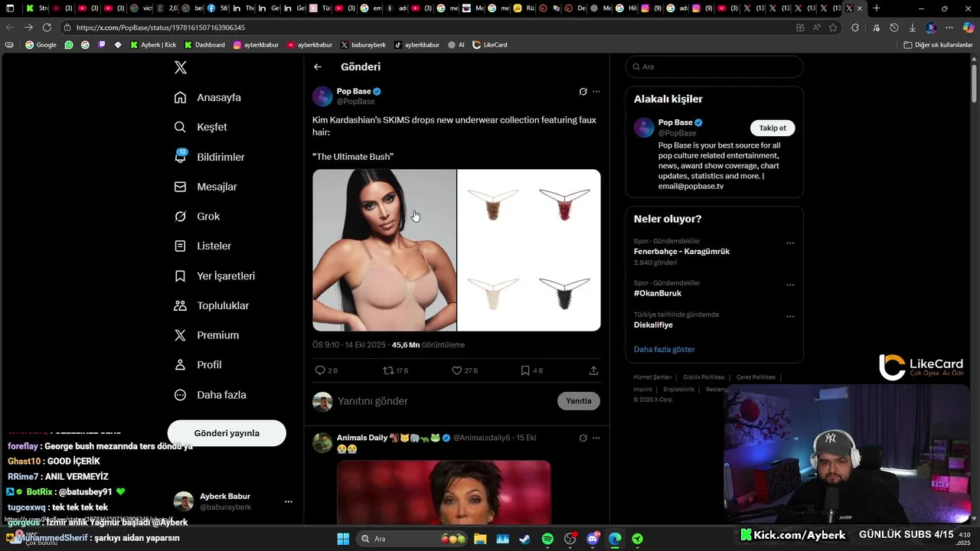The height and width of the screenshot is (551, 980).
Task: Click repost icon with 17 B count
Action: [x=396, y=370]
